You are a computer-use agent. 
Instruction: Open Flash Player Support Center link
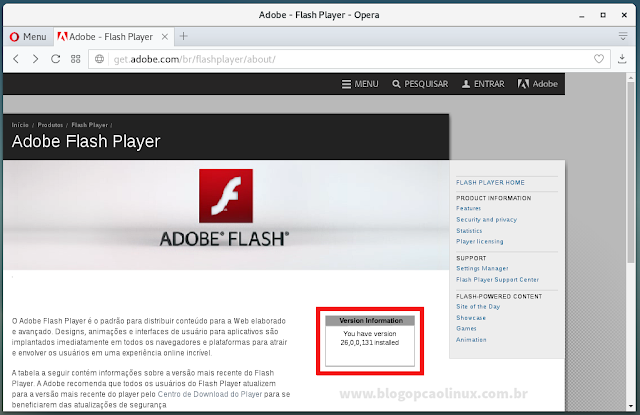point(498,280)
